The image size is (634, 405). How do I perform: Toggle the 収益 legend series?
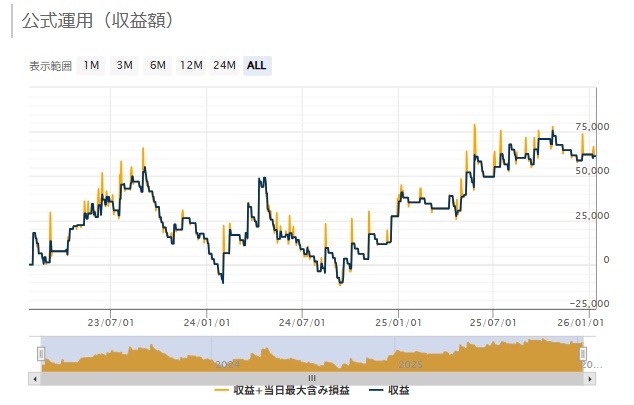coord(397,390)
